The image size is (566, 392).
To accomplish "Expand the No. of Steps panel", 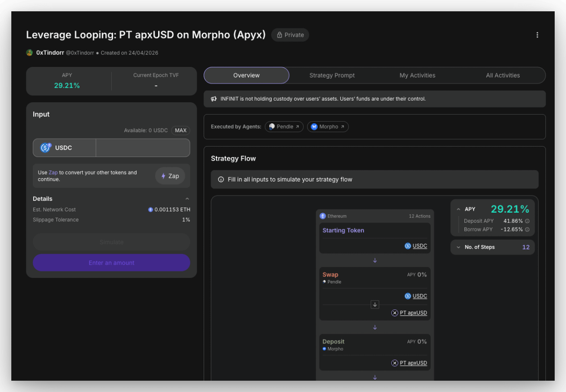I will pyautogui.click(x=458, y=247).
